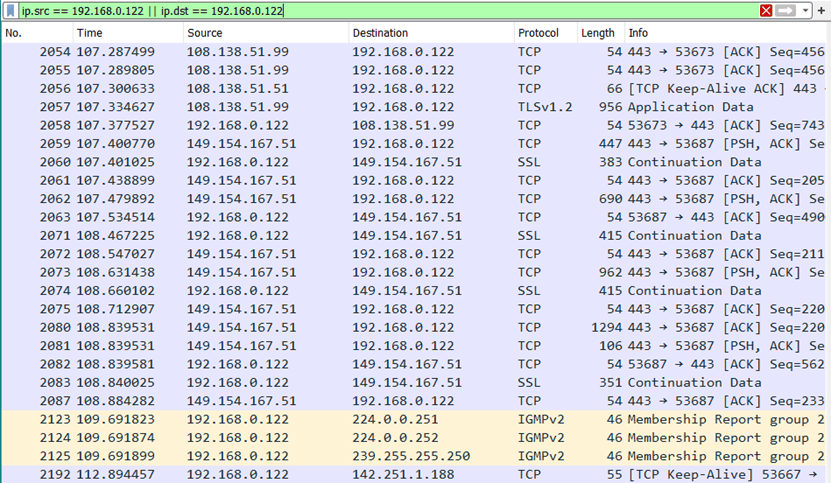Add a filter button with plus icon
Viewport: 831px width, 483px height.
821,11
